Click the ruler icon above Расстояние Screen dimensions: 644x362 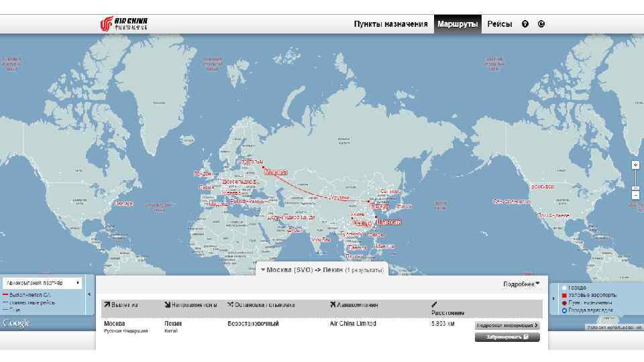point(434,304)
